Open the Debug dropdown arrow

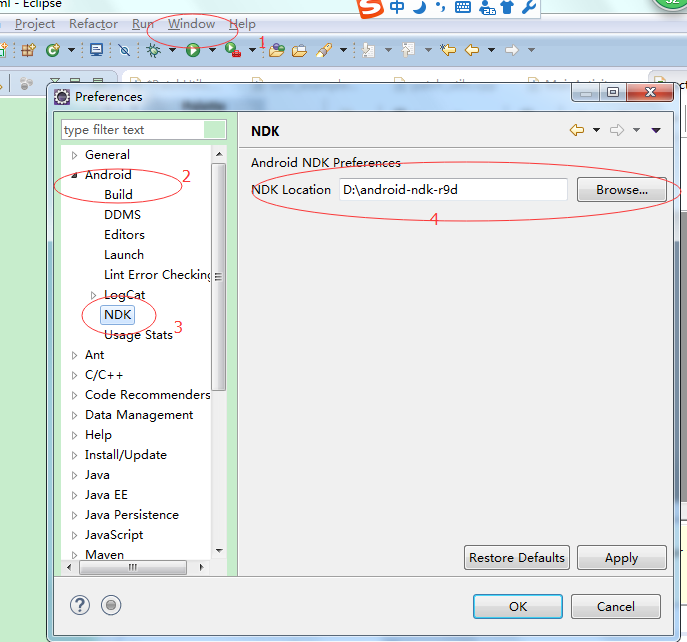click(x=173, y=50)
